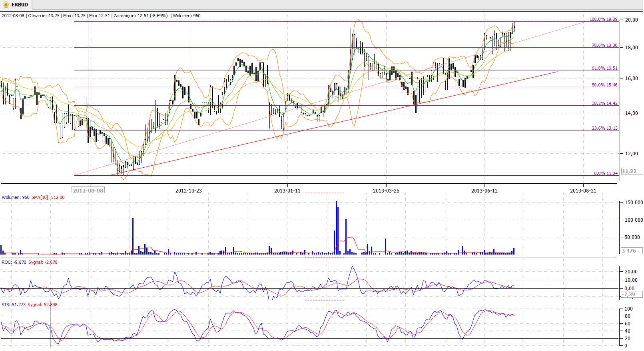Click the 3 476 volume cursor value box

(x=632, y=251)
